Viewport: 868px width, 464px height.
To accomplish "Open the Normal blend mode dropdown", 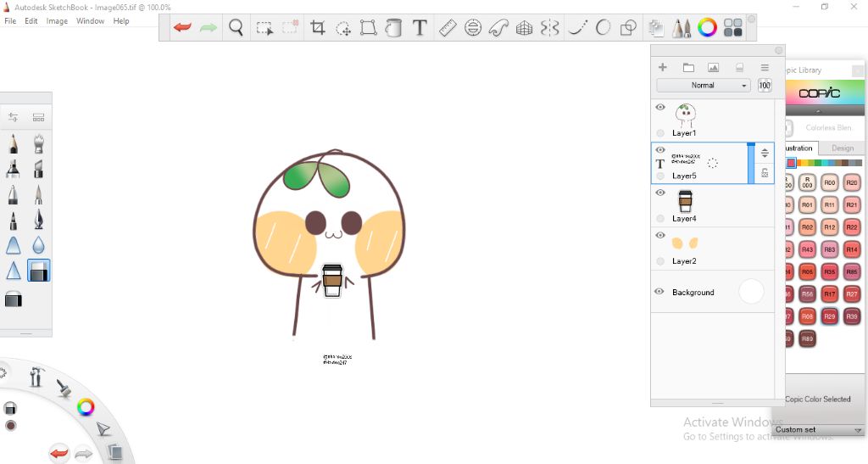I will click(x=704, y=85).
